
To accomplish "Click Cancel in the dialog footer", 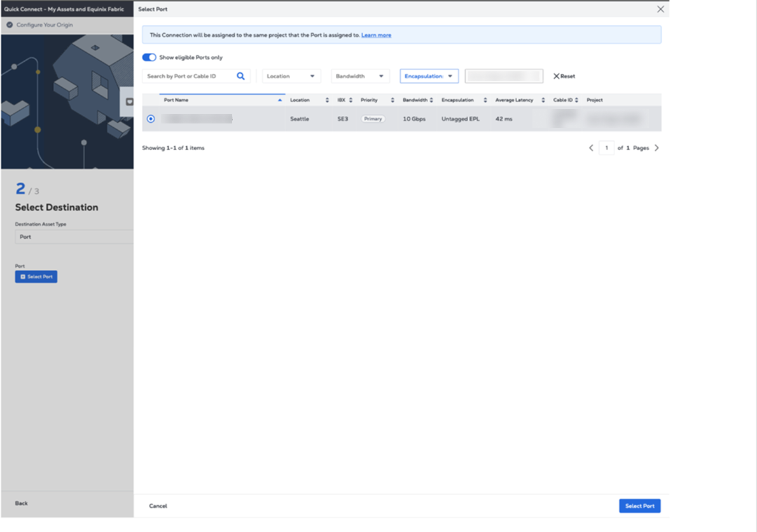I will [158, 506].
